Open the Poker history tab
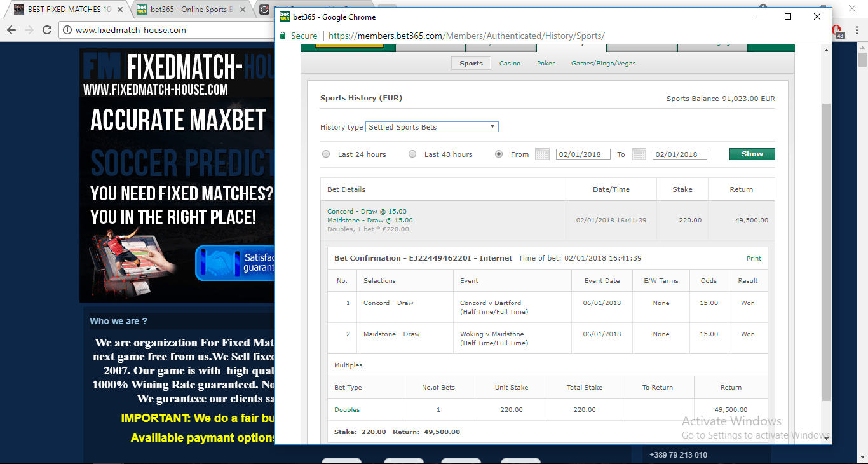 coord(546,63)
